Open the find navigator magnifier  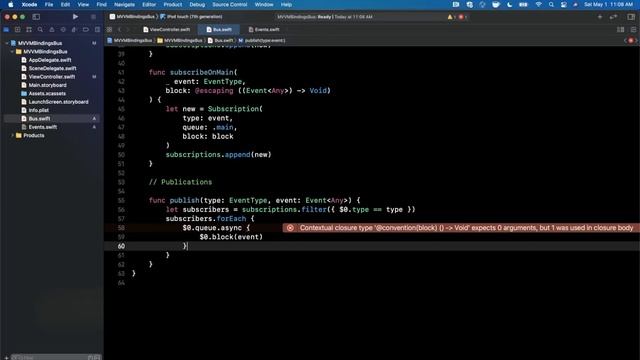(x=40, y=30)
